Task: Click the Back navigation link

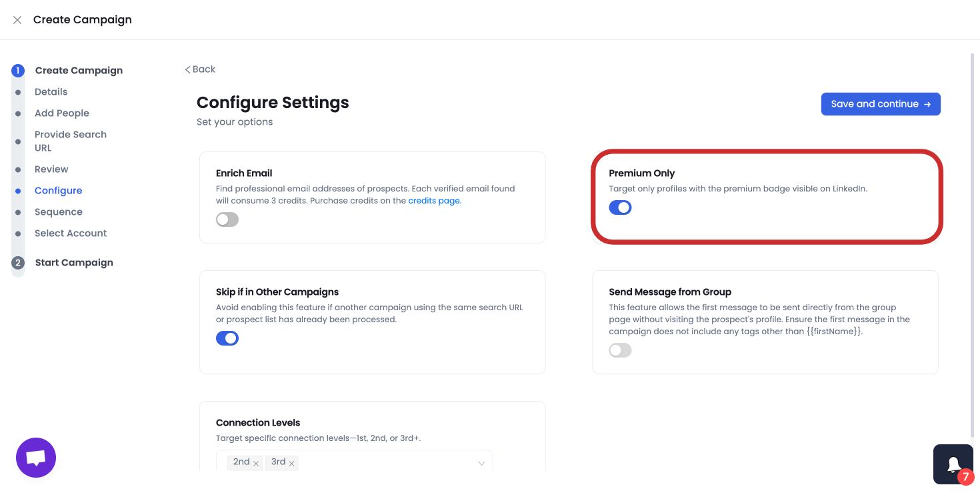Action: click(199, 69)
